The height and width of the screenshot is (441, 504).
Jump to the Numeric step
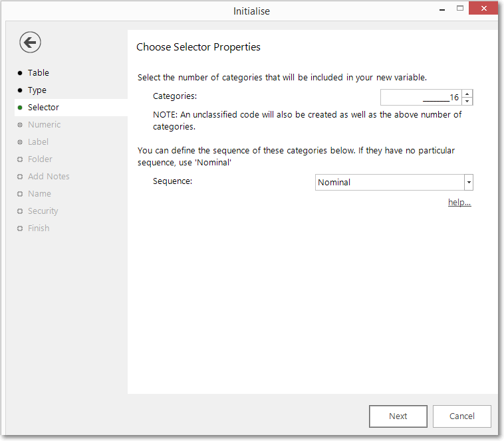44,125
